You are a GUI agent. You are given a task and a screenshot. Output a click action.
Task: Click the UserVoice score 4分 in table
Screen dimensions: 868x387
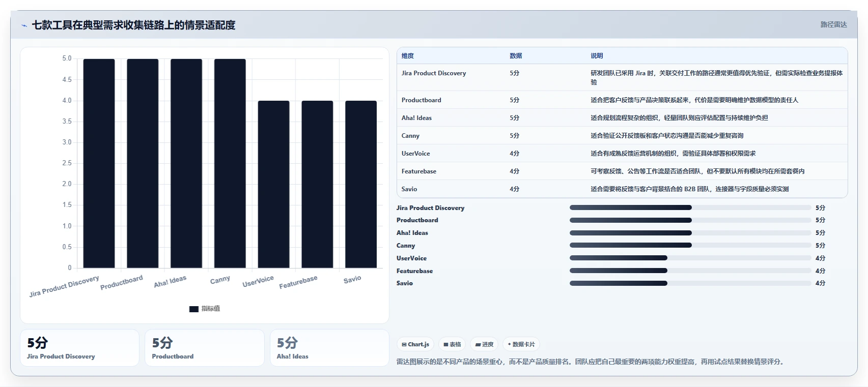click(515, 154)
